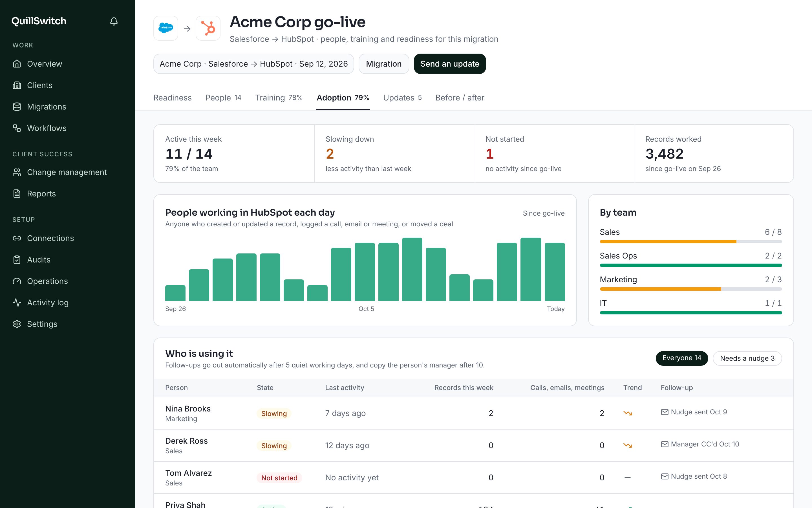Screen dimensions: 812x508
Task: Open the Before / after tab
Action: click(460, 98)
